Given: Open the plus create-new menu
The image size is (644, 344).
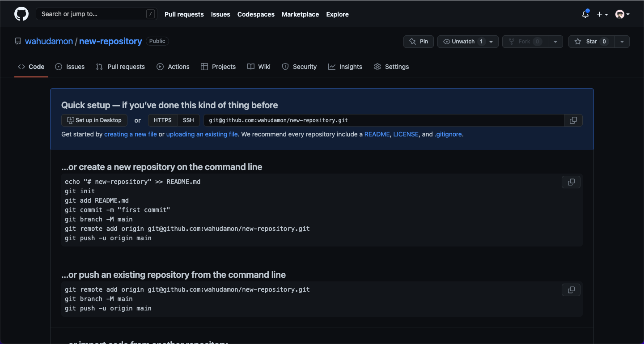Looking at the screenshot, I should (x=602, y=14).
